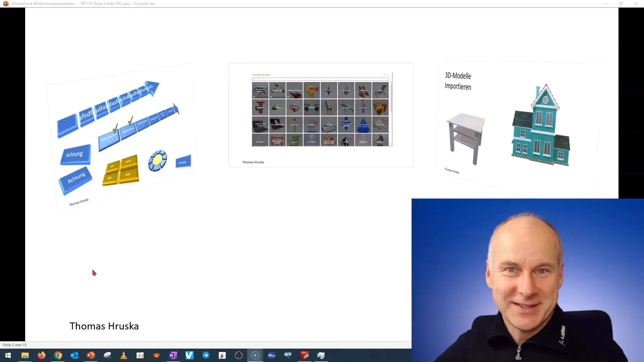
Task: Open the Snipping Tool scissors icon
Action: point(107,355)
